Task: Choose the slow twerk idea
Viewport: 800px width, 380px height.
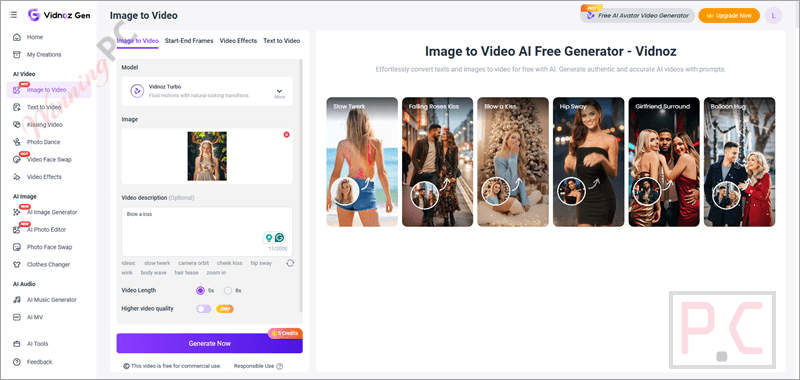Action: tap(157, 263)
